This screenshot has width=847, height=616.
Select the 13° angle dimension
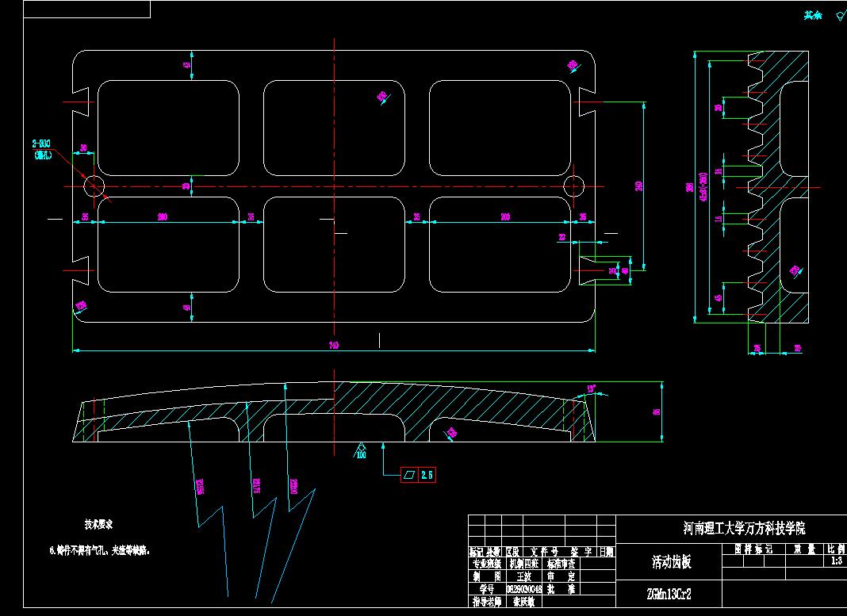click(592, 388)
